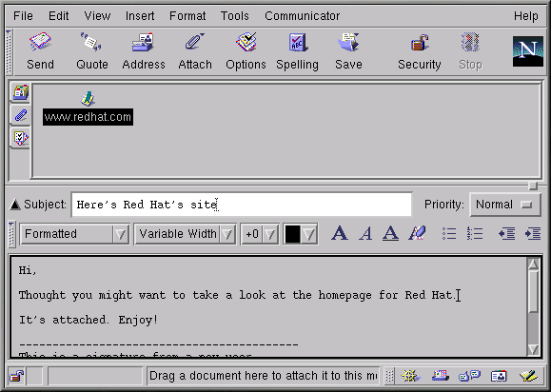Select the www.redhat.com attachment icon

point(88,99)
